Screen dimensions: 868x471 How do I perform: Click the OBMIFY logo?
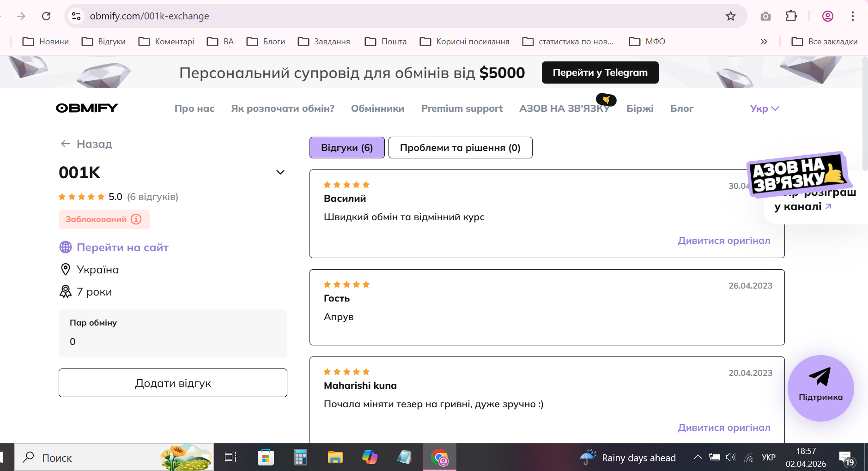(x=87, y=108)
